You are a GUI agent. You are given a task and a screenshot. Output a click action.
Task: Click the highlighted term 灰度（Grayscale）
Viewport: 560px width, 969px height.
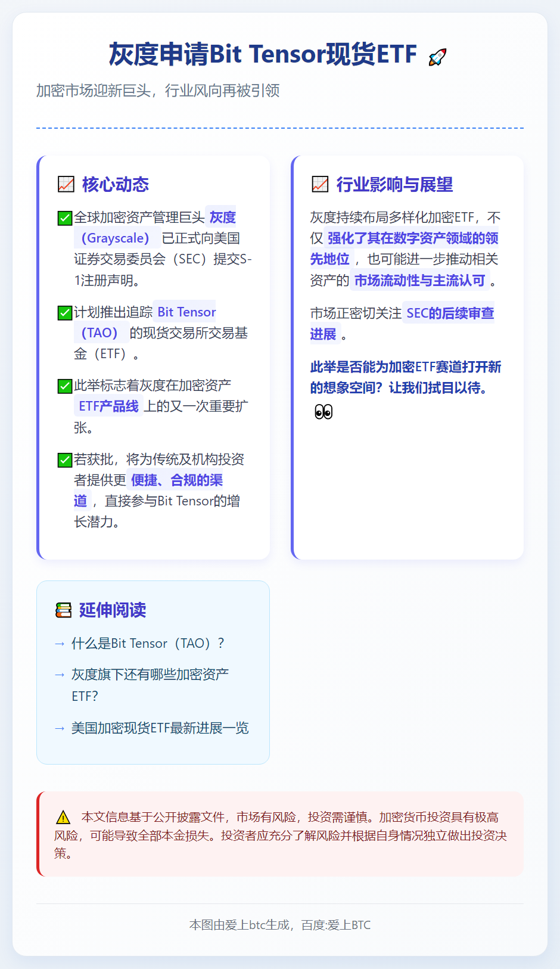155,228
